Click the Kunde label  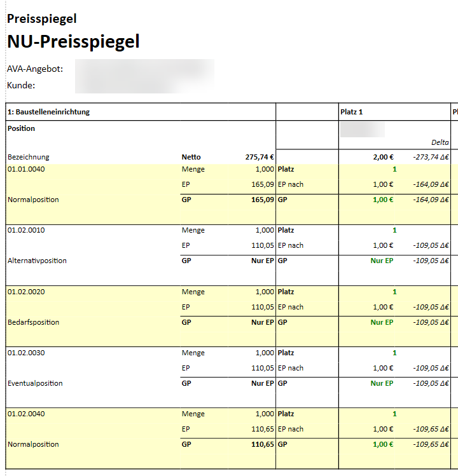click(21, 85)
